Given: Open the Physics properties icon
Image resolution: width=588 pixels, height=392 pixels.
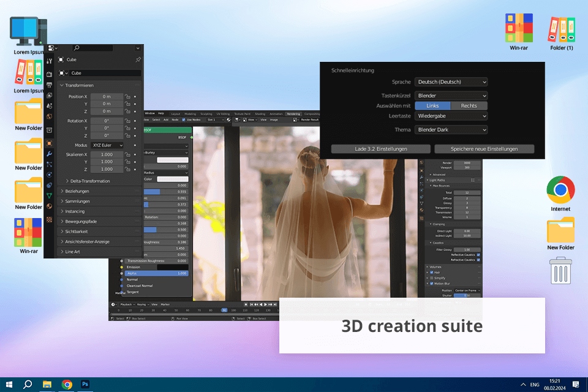Looking at the screenshot, I should point(49,175).
